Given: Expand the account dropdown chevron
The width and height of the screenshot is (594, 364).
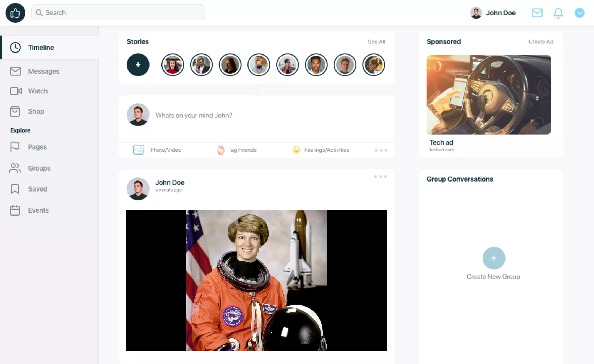Looking at the screenshot, I should (x=579, y=13).
